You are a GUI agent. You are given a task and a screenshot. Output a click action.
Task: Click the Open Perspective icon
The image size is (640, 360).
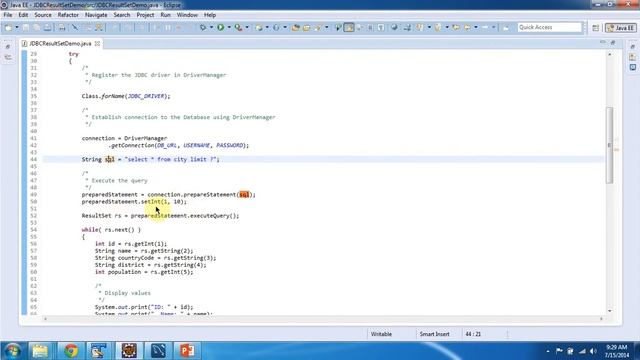point(596,28)
